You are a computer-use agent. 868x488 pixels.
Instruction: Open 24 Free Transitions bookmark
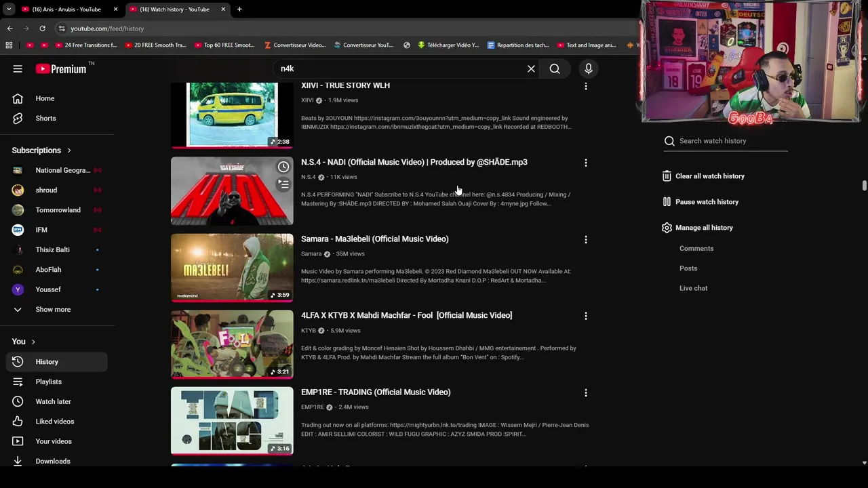[x=86, y=45]
